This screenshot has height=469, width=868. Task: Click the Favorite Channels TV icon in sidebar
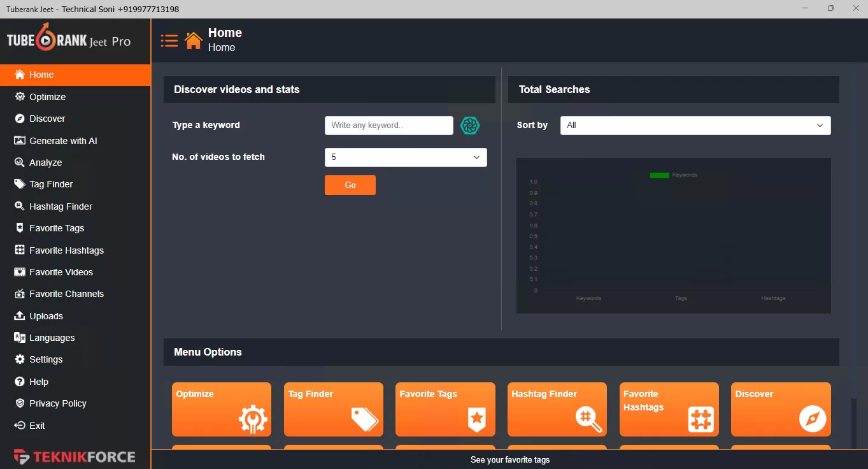click(20, 294)
